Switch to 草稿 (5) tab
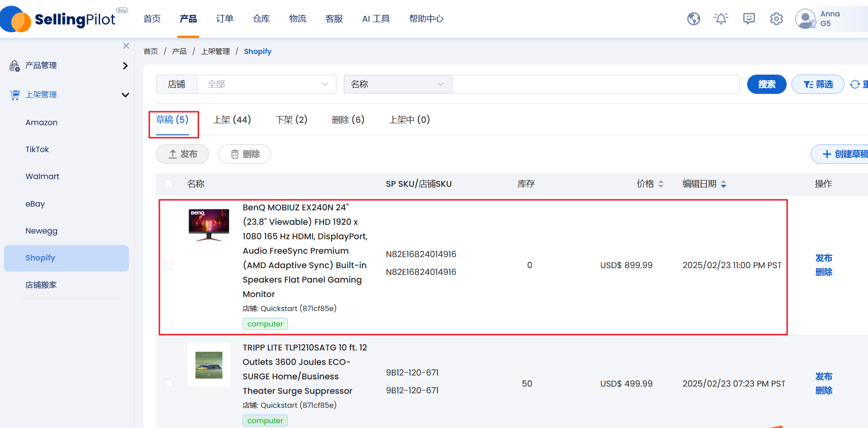The image size is (868, 428). tap(172, 119)
